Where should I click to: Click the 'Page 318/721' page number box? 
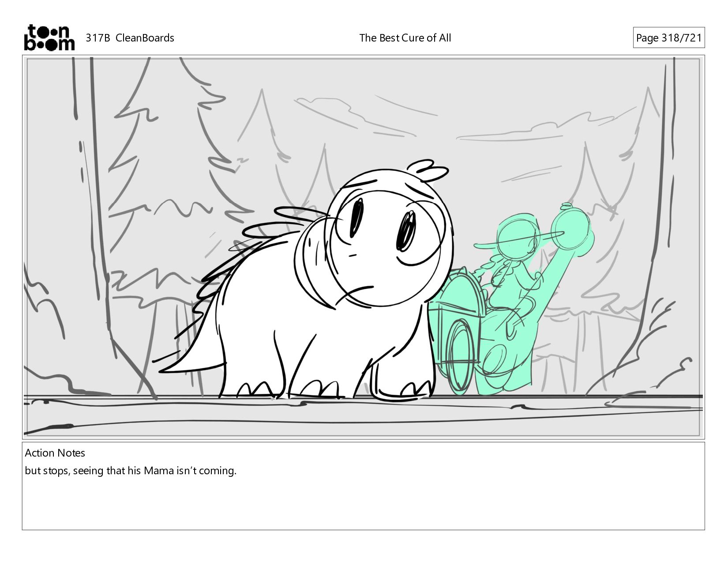pos(668,38)
